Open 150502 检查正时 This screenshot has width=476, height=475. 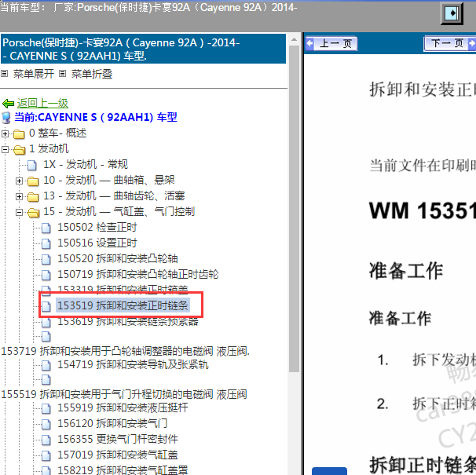(97, 228)
